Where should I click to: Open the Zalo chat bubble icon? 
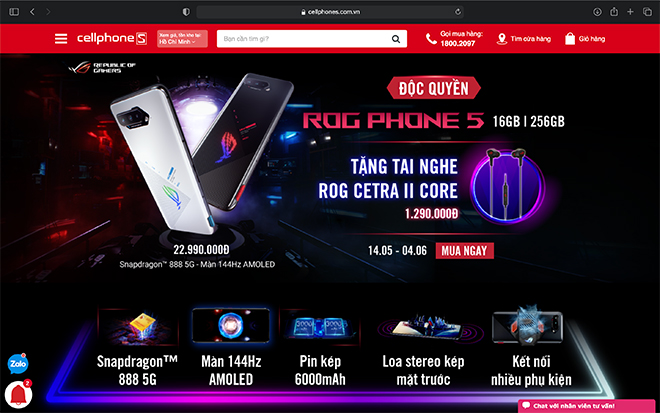(18, 364)
